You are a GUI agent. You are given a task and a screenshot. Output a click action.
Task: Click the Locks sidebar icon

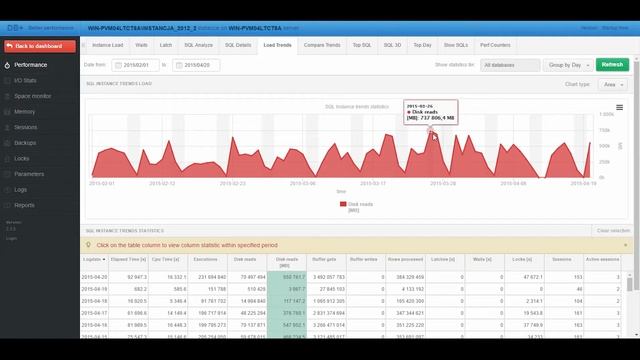click(7, 159)
